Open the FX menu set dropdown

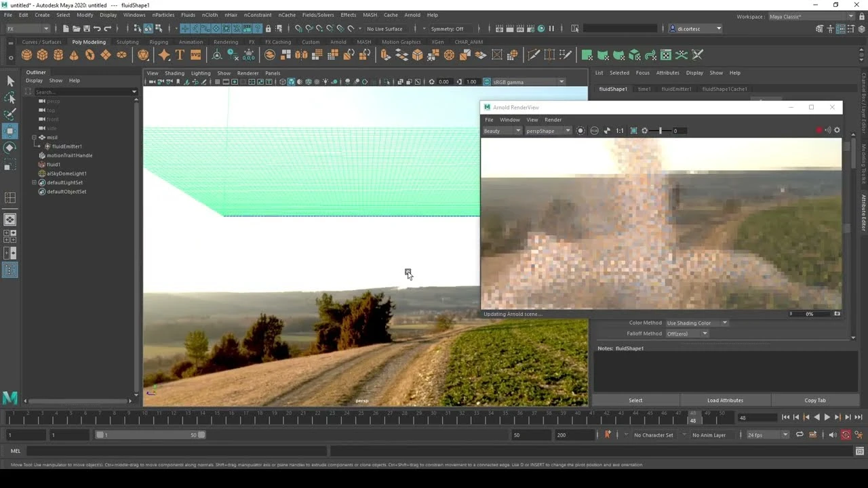click(27, 28)
